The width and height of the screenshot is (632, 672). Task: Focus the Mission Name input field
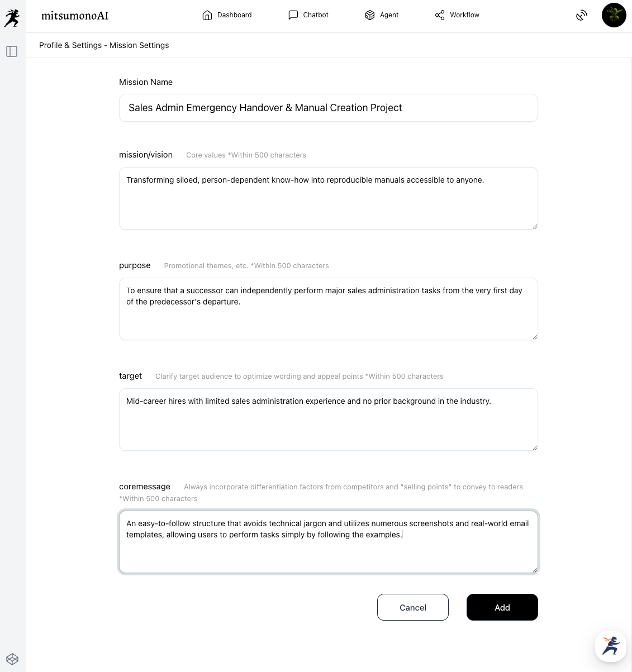(x=328, y=108)
